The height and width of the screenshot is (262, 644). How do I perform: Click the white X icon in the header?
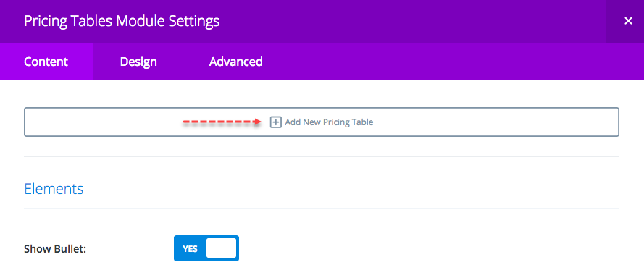coord(628,21)
